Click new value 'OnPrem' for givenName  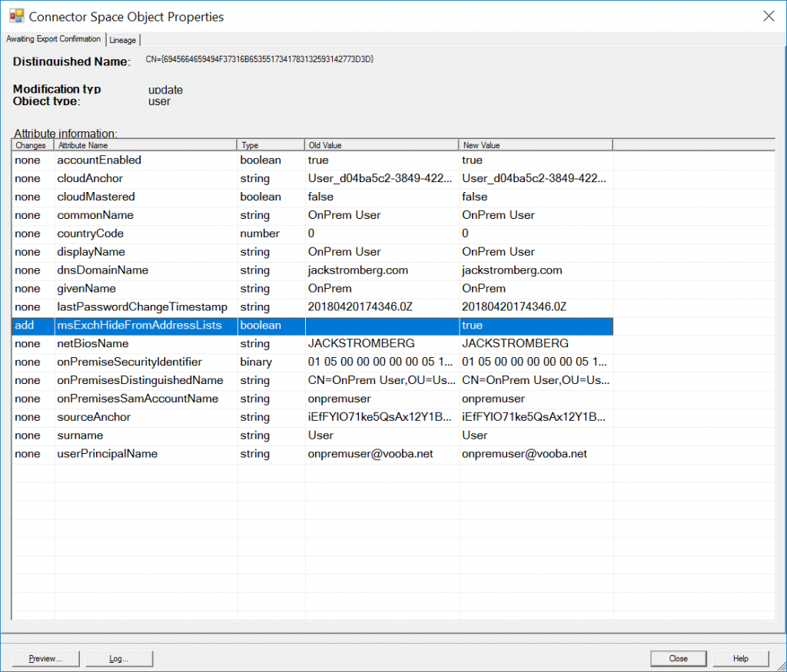[x=484, y=289]
